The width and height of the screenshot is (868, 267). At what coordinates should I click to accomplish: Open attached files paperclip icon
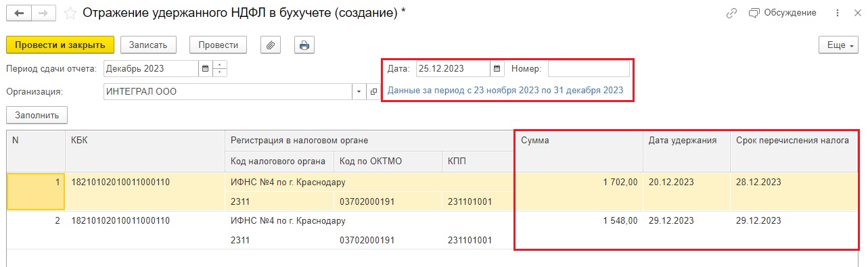pyautogui.click(x=270, y=45)
